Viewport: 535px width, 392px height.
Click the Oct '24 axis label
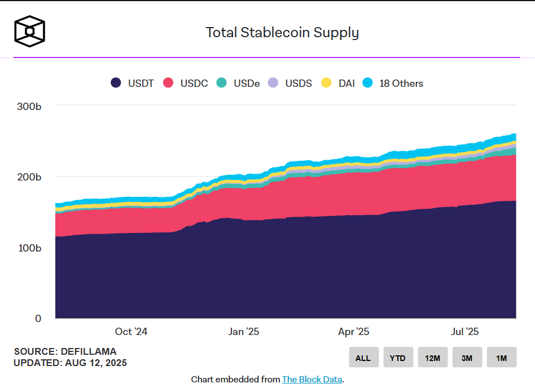click(131, 332)
